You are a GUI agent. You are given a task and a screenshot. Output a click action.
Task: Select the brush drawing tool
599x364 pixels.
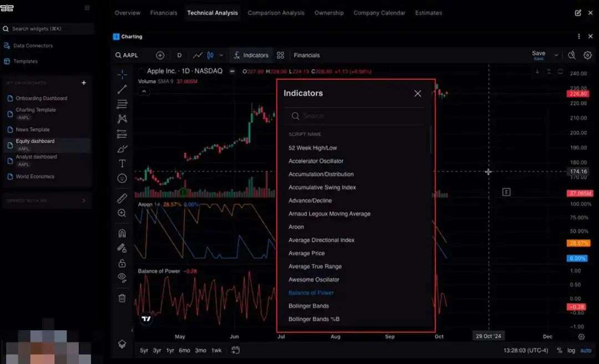(x=122, y=149)
